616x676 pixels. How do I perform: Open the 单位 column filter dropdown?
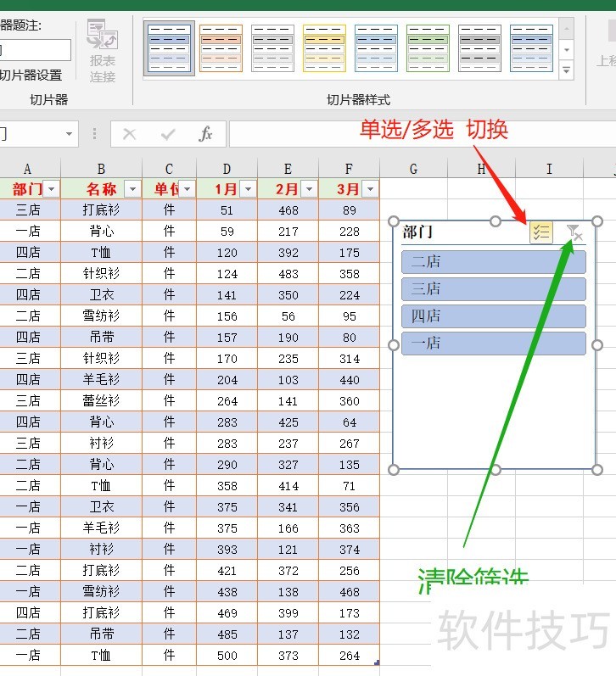pos(188,189)
